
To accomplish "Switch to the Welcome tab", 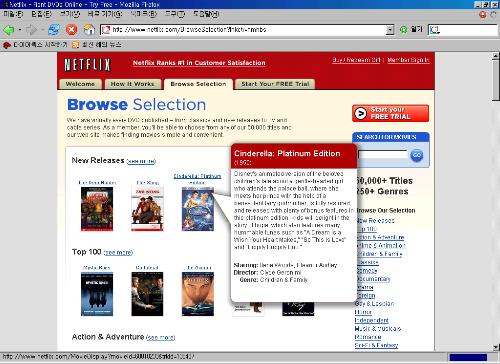I will (x=80, y=84).
